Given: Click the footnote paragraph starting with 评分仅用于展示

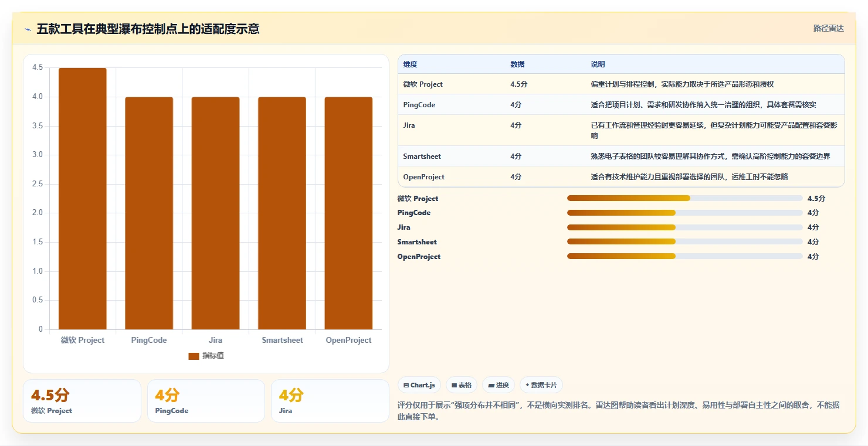Looking at the screenshot, I should coord(618,411).
